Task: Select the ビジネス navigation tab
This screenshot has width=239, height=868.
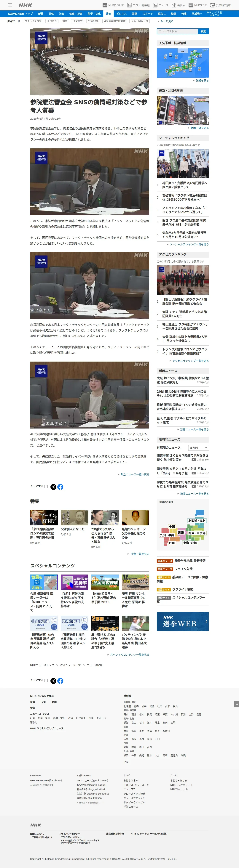Action: (x=121, y=14)
